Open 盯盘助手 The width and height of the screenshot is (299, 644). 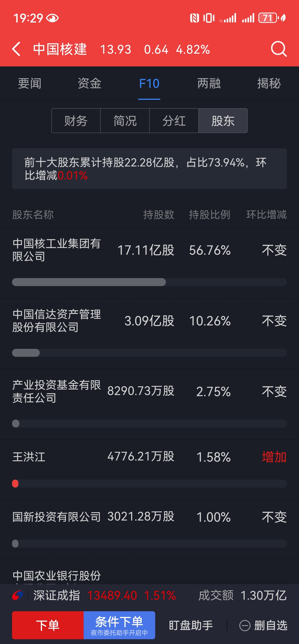[191, 625]
